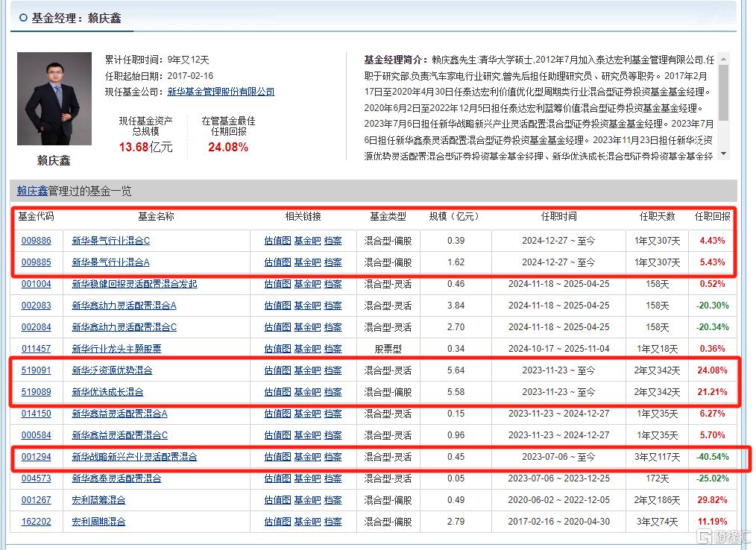Open the 新华战略新兴产业灵活配置混合 fund page
The image size is (756, 550).
click(x=134, y=457)
